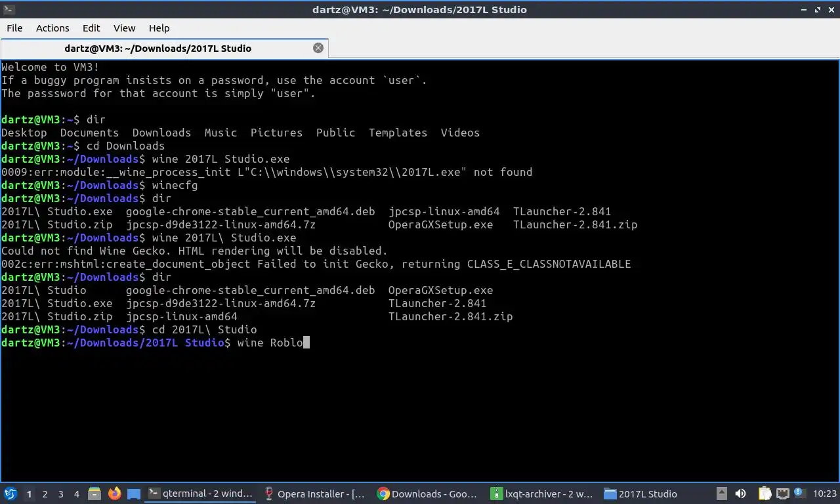Switch to the Downloads Google Chrome window
Viewport: 840px width, 504px height.
pyautogui.click(x=429, y=493)
